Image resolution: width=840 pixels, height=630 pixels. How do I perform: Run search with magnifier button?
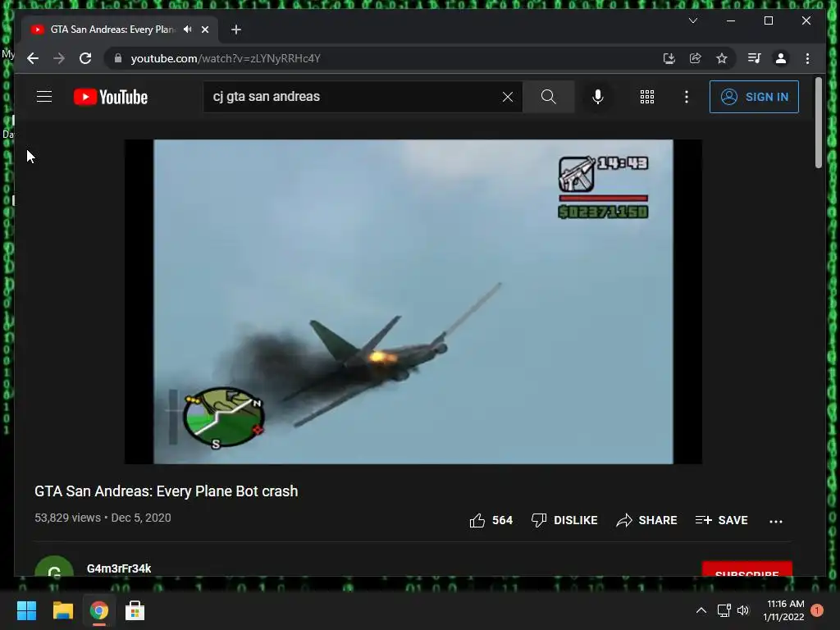click(x=548, y=97)
